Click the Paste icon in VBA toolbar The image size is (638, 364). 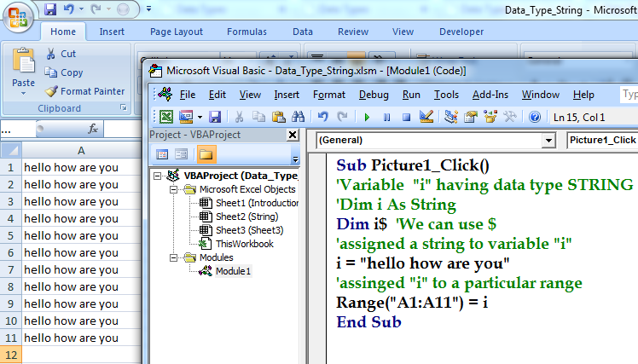[x=278, y=117]
